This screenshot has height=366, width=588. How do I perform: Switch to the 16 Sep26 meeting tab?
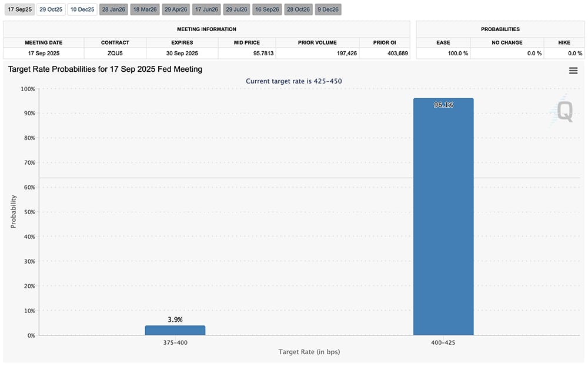pos(268,9)
